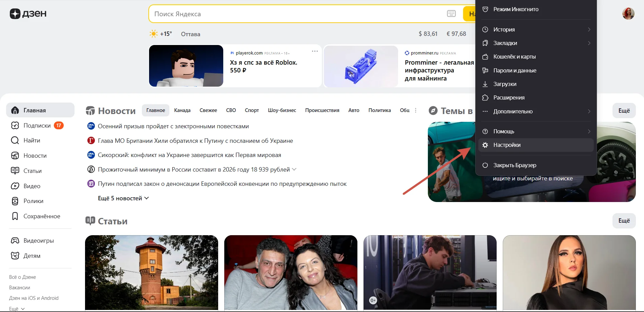Click the sun weather icon
Screen dimensions: 644x312
click(x=153, y=34)
